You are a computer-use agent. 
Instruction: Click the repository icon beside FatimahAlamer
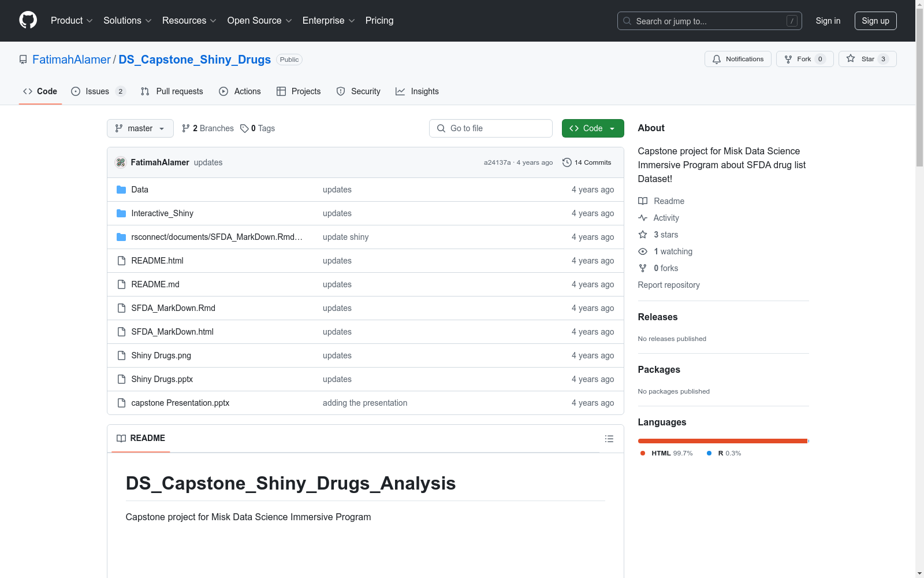(23, 60)
